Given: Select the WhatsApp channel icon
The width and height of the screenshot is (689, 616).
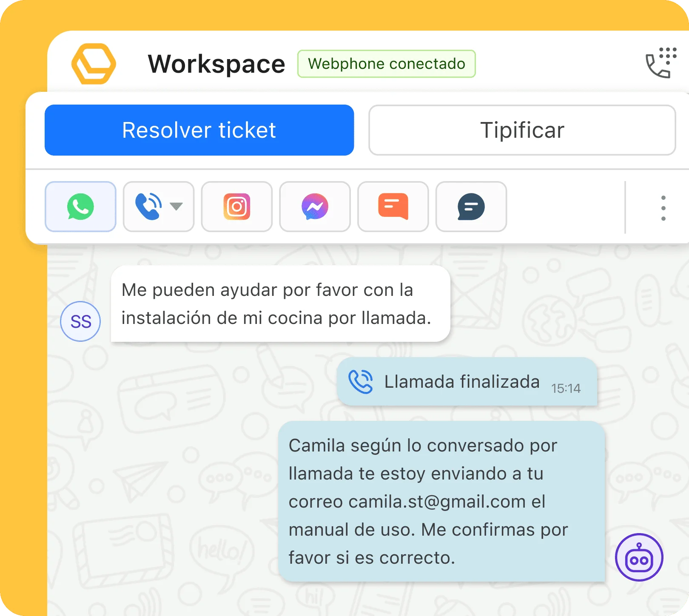Looking at the screenshot, I should tap(80, 207).
